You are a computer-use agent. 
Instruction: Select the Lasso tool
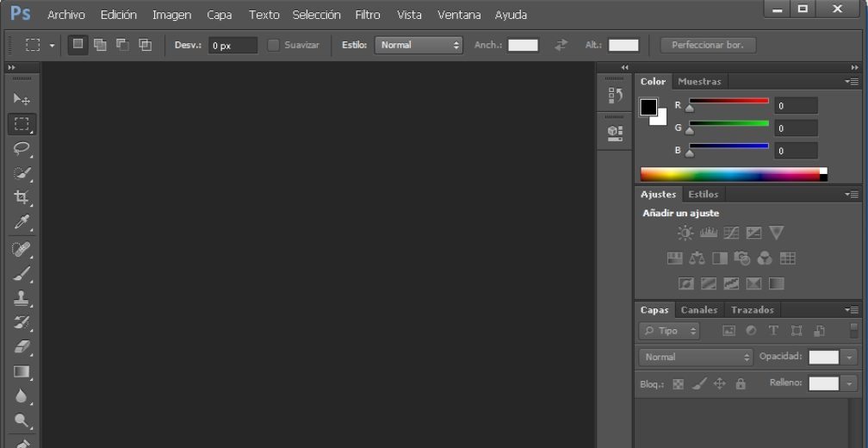[22, 148]
